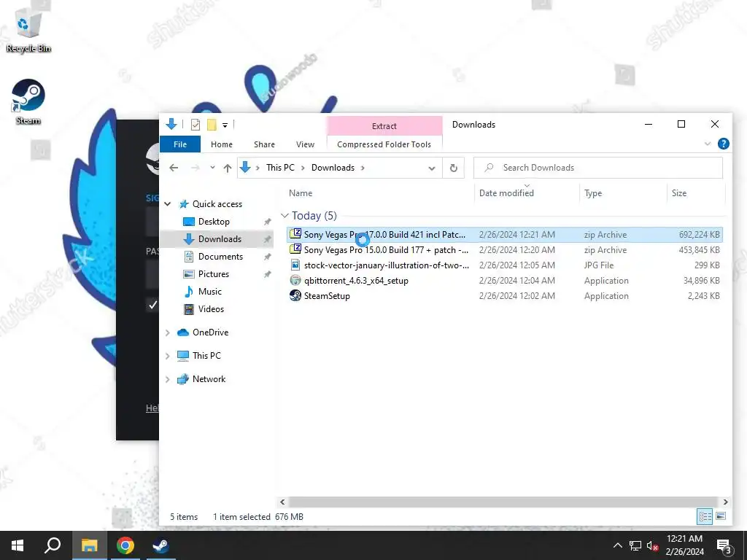Open Videos in navigation pane
The image size is (747, 560).
click(211, 309)
